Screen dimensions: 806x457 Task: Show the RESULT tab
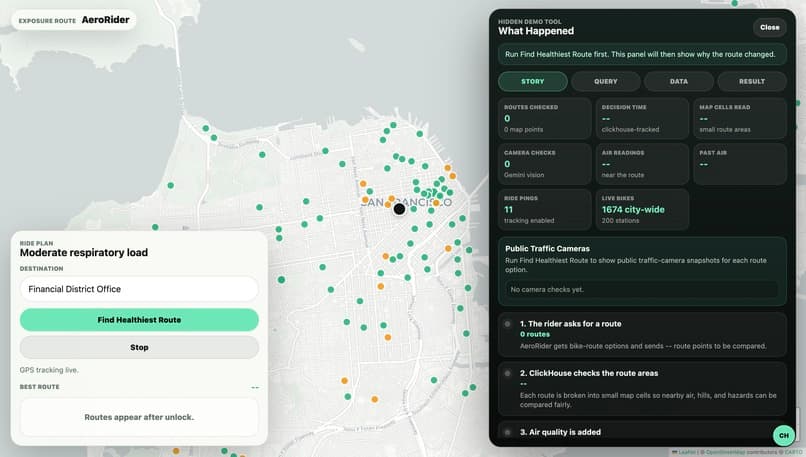coord(752,81)
